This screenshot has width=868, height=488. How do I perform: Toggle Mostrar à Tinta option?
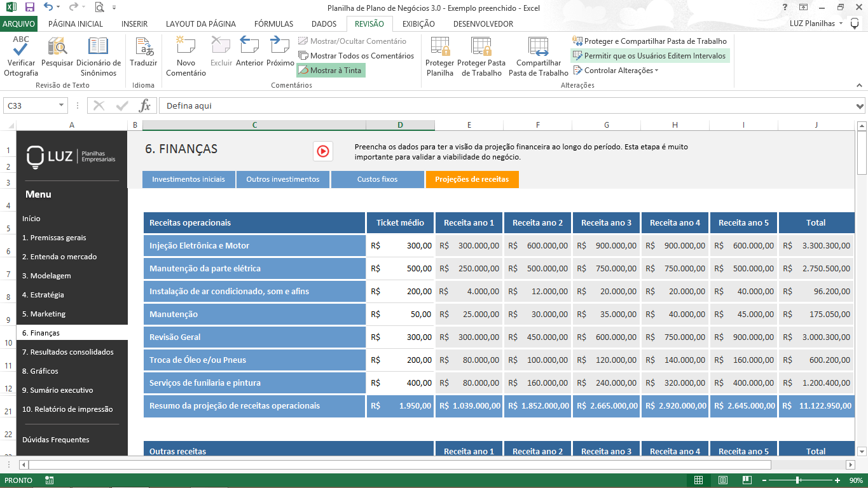point(331,71)
